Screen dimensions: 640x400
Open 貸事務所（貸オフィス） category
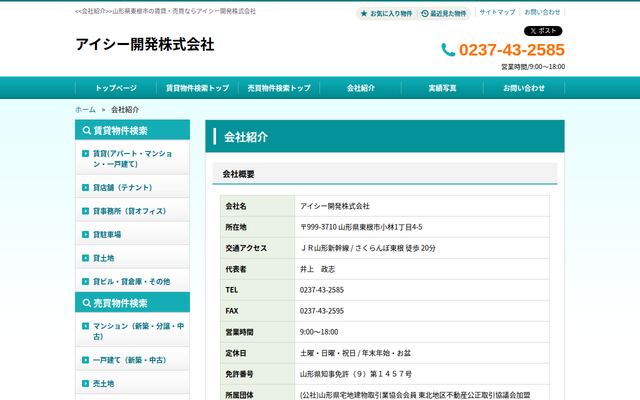click(x=132, y=211)
